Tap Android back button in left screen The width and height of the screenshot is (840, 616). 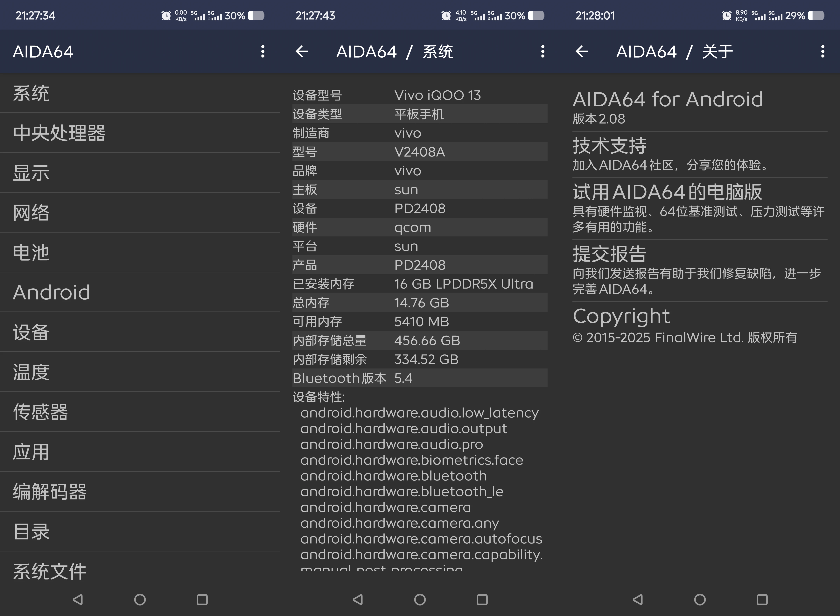point(78,600)
